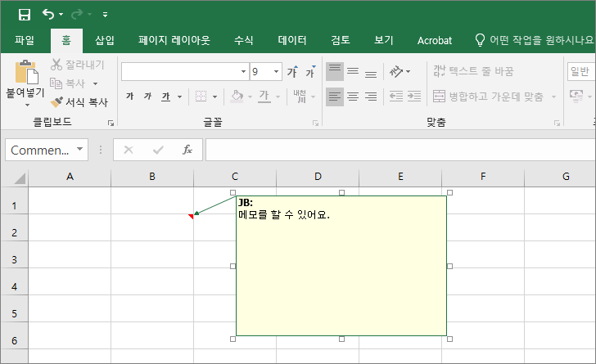596x364 pixels.
Task: Toggle right text alignment
Action: [x=371, y=97]
